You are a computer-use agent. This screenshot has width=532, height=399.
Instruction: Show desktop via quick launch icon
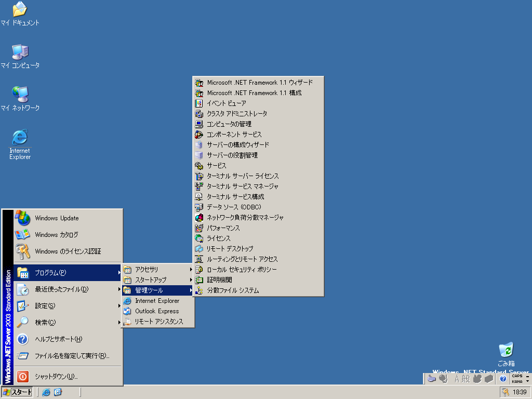point(58,392)
